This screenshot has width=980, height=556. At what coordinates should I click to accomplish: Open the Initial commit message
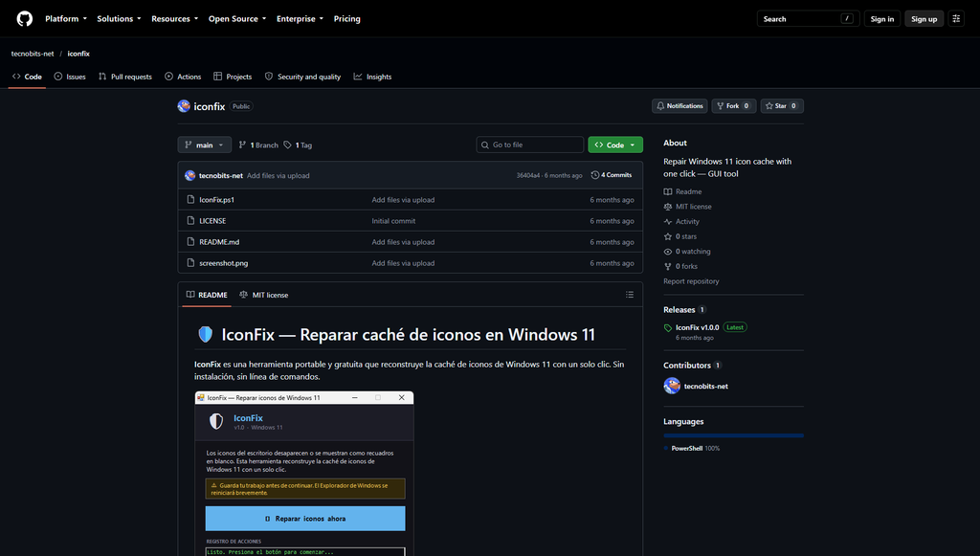click(x=393, y=221)
